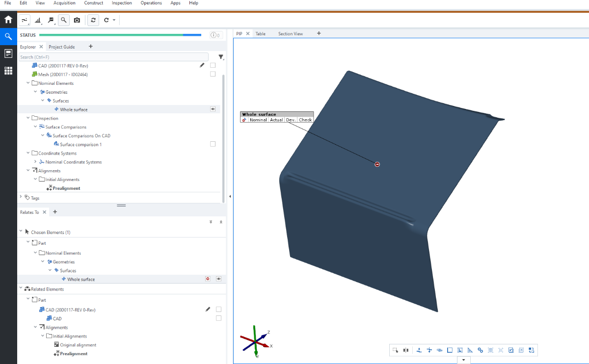Click the recalculate sync arrows icon in the toolbar
The image size is (589, 364).
tap(93, 20)
